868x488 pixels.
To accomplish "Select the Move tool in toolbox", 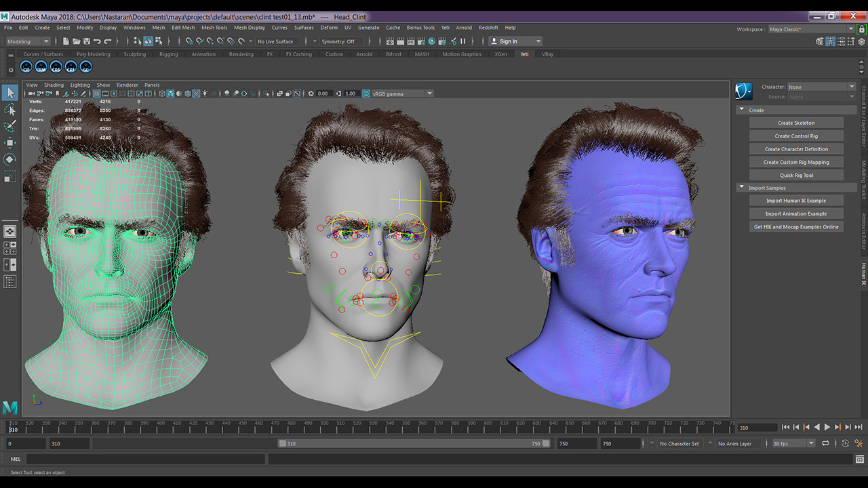I will (10, 143).
